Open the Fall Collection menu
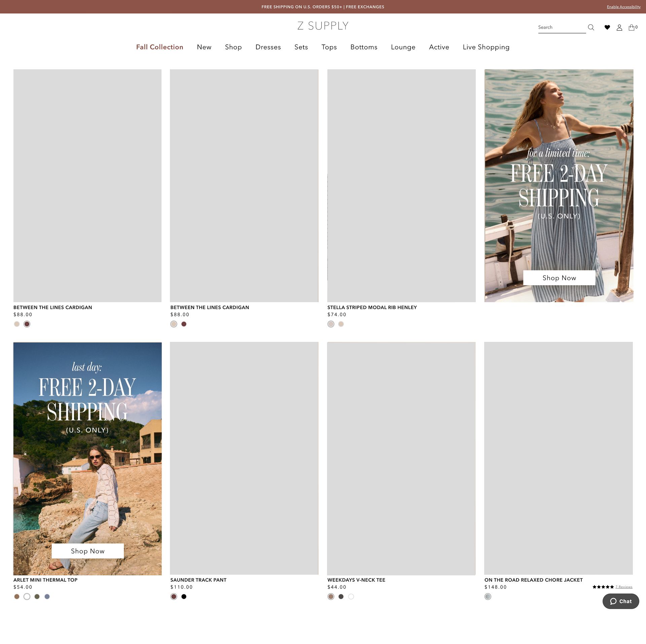Viewport: 646px width, 644px height. click(x=159, y=47)
